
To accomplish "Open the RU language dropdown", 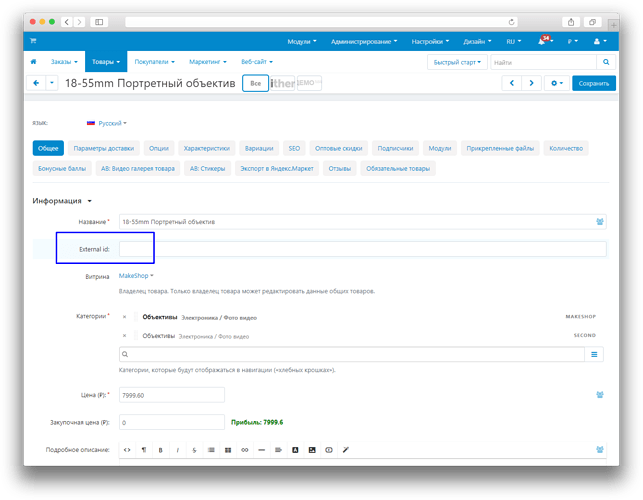I will point(513,41).
